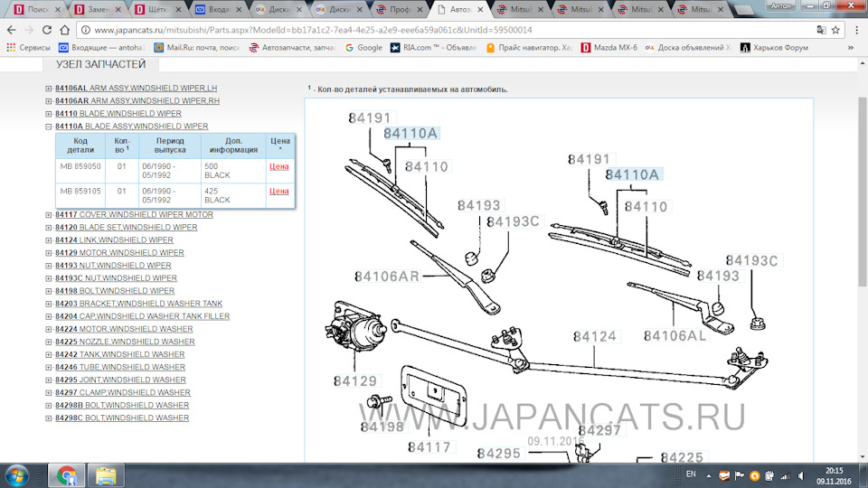Open the Антон profile button
868x488 pixels.
tap(781, 5)
